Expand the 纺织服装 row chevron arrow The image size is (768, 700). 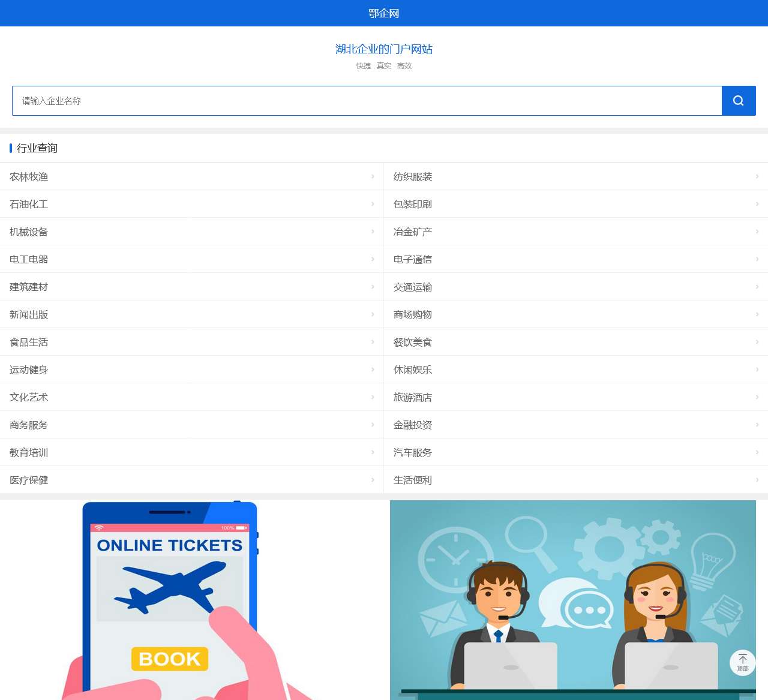pos(757,176)
